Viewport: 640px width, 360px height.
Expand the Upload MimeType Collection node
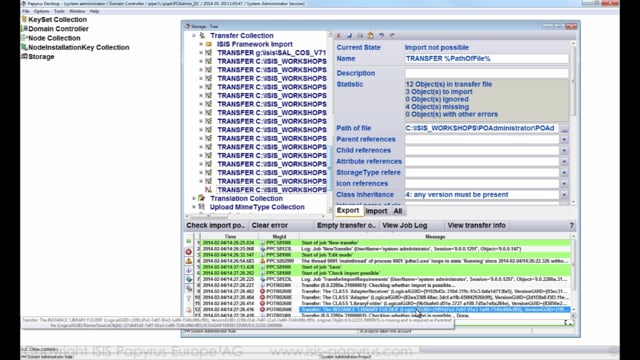[x=194, y=207]
